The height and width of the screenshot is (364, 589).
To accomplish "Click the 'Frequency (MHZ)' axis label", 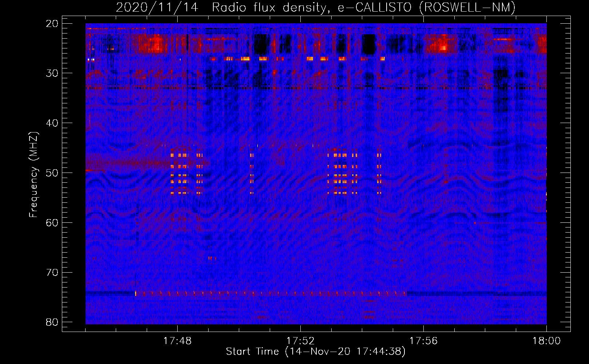I will (33, 175).
